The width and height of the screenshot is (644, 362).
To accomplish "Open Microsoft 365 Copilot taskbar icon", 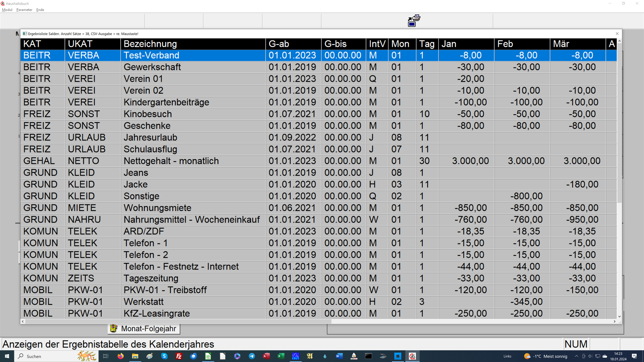I will click(237, 356).
